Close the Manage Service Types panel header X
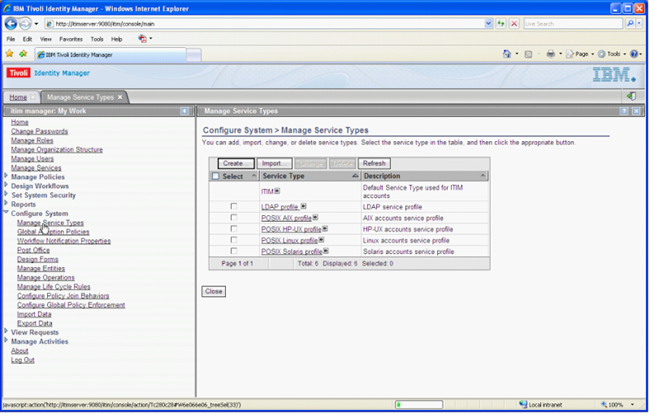This screenshot has width=650, height=414. click(636, 111)
